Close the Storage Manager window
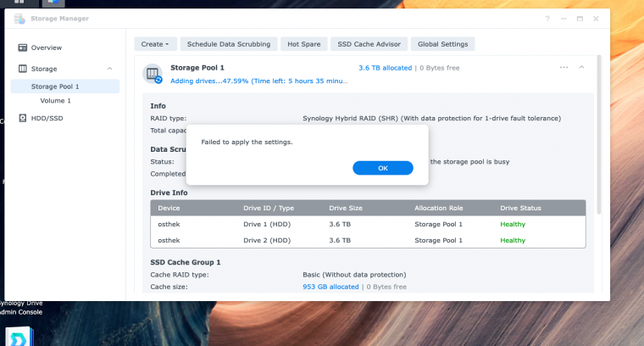The image size is (644, 346). [x=596, y=19]
